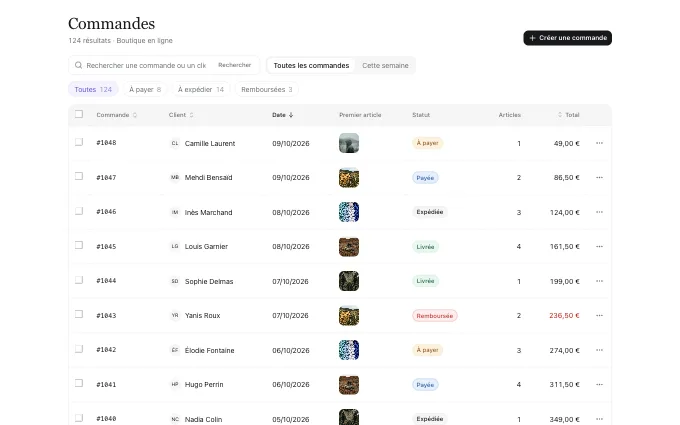Click the red 236,50 € total
This screenshot has height=425, width=680.
(564, 315)
